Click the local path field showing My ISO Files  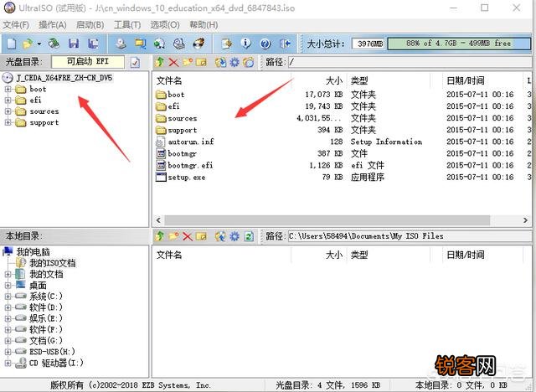[410, 236]
